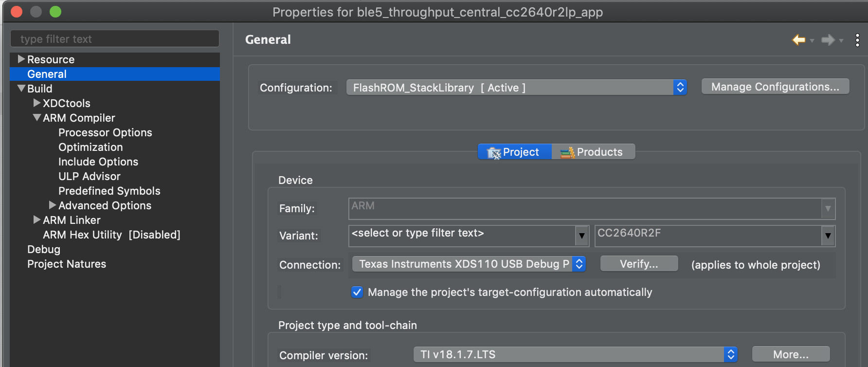The image size is (868, 367).
Task: Click the Manage Configurations button
Action: [x=775, y=87]
